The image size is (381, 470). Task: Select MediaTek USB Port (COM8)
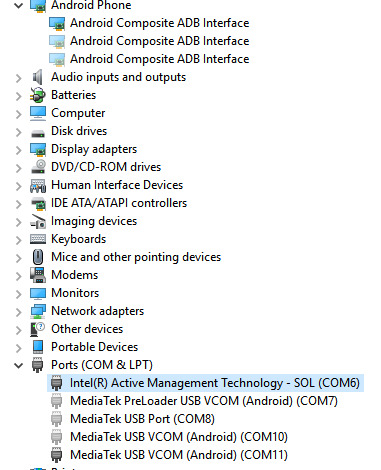pyautogui.click(x=142, y=419)
